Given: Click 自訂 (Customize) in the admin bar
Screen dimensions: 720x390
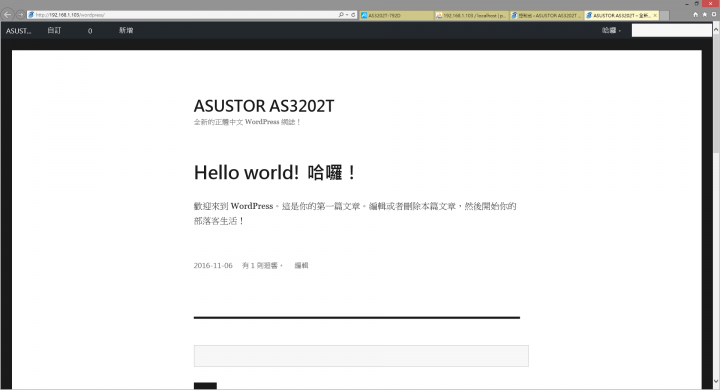Looking at the screenshot, I should click(54, 31).
